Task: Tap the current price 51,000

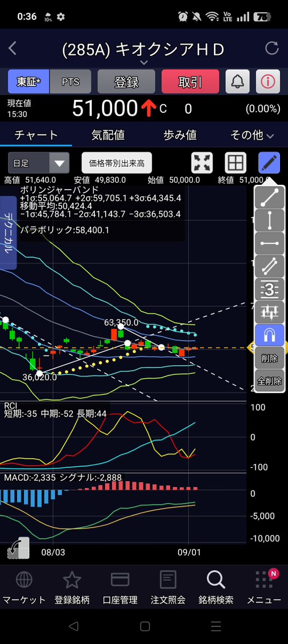Action: tap(105, 109)
